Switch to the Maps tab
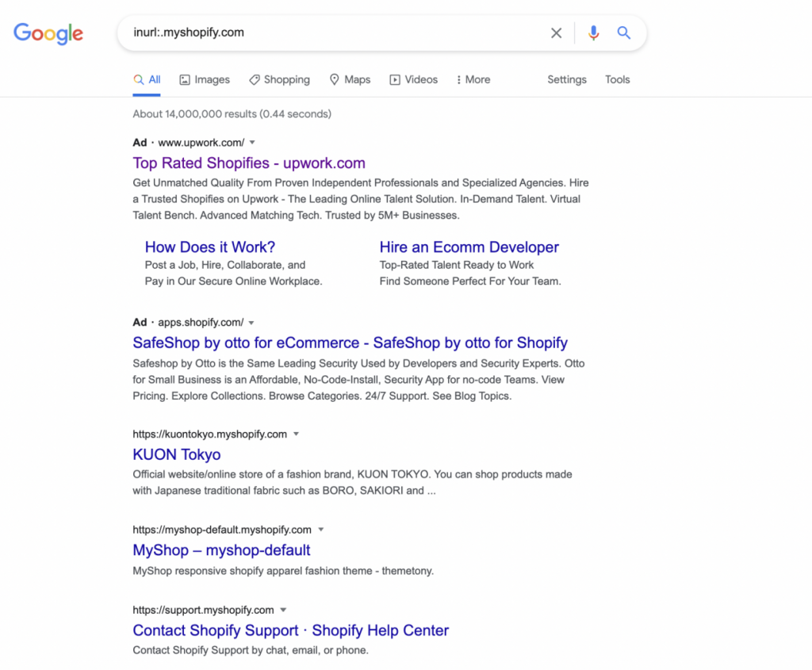Screen dimensions: 812x670 [x=350, y=80]
